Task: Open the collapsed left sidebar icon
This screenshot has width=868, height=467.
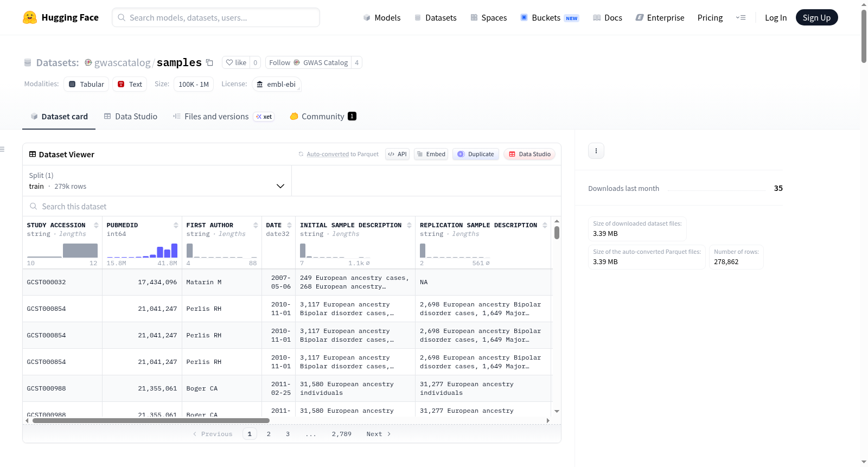Action: coord(2,149)
